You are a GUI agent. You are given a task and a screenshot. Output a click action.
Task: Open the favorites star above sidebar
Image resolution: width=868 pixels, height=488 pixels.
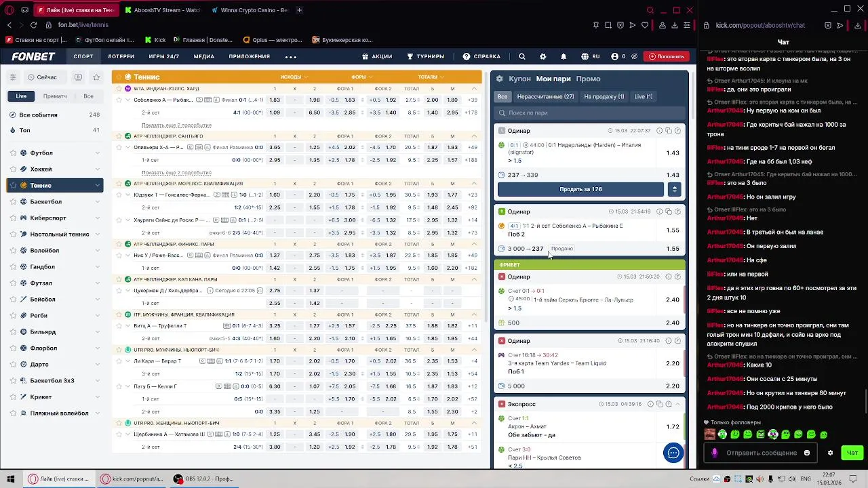pyautogui.click(x=96, y=77)
